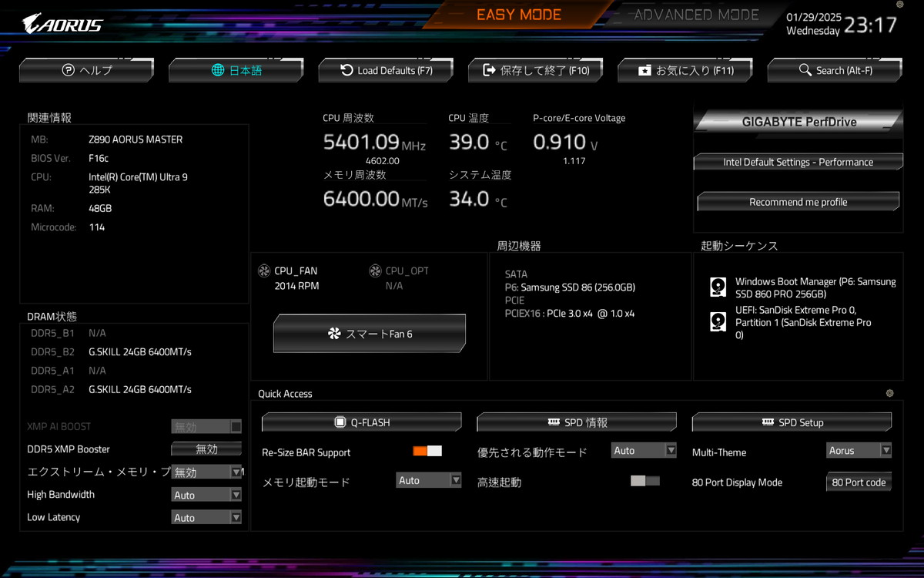Viewport: 924px width, 578px height.
Task: Click システム温度 value 34.0 °C
Action: [x=478, y=199]
